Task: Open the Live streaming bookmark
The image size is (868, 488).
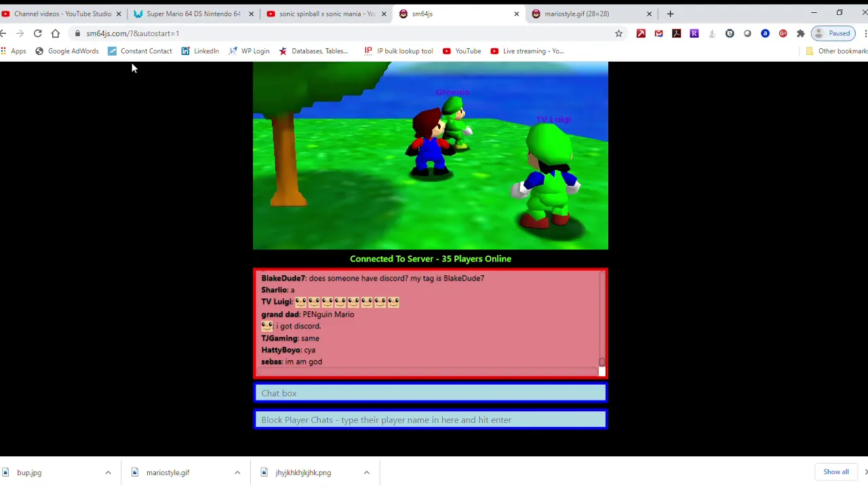Action: (527, 51)
